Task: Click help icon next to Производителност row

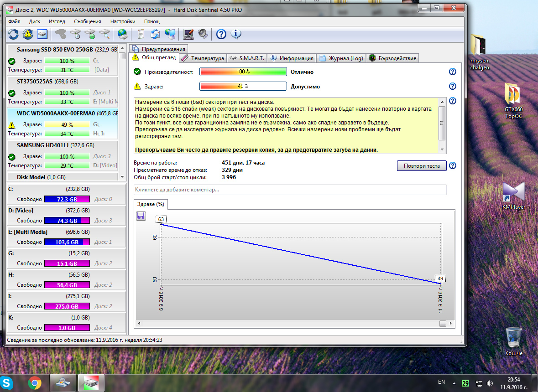Action: pos(453,72)
